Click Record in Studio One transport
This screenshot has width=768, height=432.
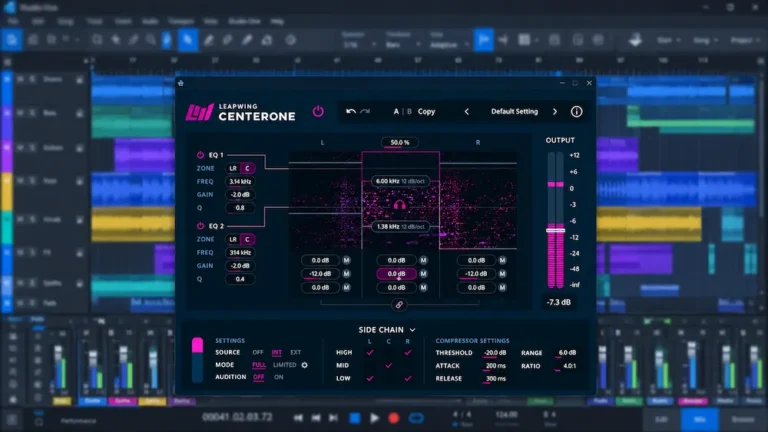[393, 418]
